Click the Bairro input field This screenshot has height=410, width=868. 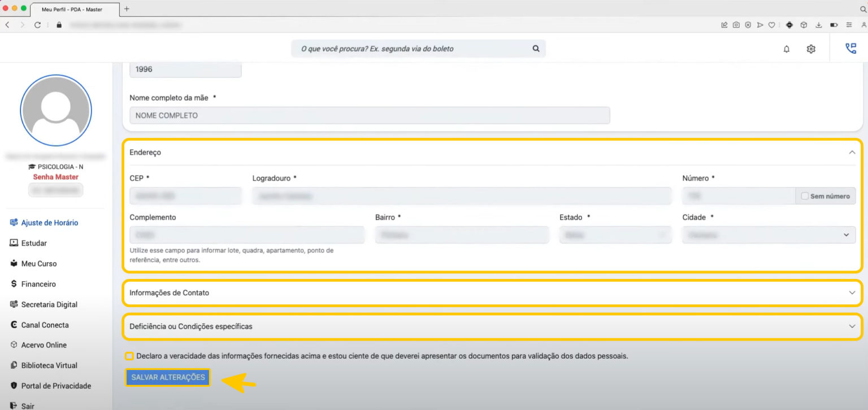click(x=462, y=235)
